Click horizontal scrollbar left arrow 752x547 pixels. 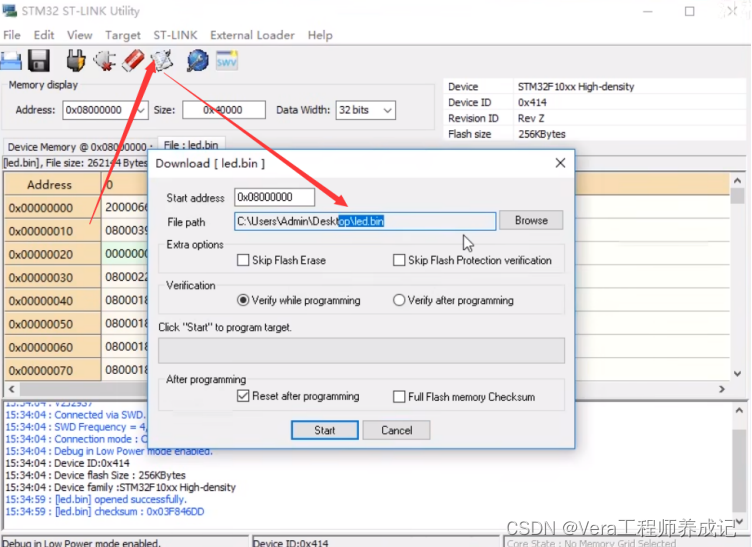tap(12, 389)
